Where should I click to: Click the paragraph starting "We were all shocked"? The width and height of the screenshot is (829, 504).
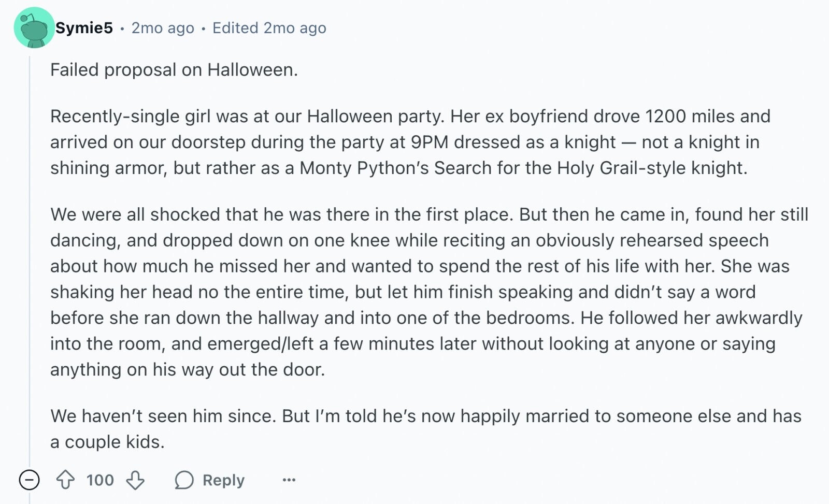point(430,292)
